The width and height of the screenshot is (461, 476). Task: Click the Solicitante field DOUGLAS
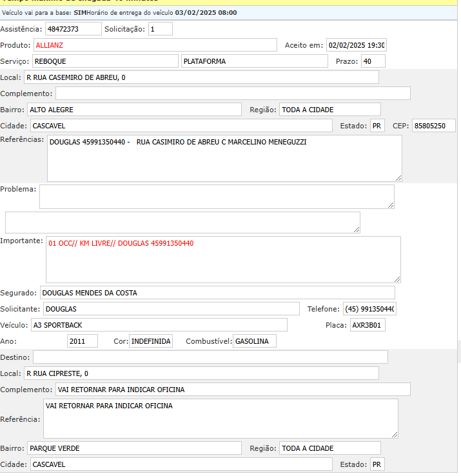click(171, 308)
